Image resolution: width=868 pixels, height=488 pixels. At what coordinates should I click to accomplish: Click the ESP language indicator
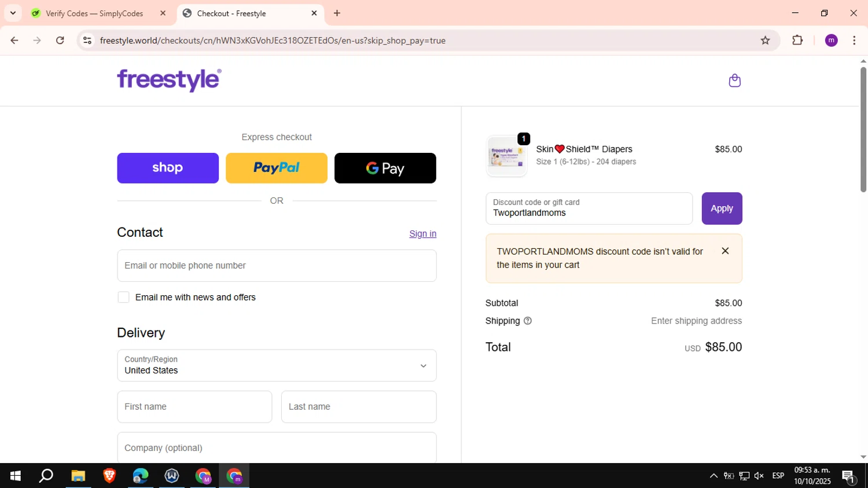[x=778, y=476]
